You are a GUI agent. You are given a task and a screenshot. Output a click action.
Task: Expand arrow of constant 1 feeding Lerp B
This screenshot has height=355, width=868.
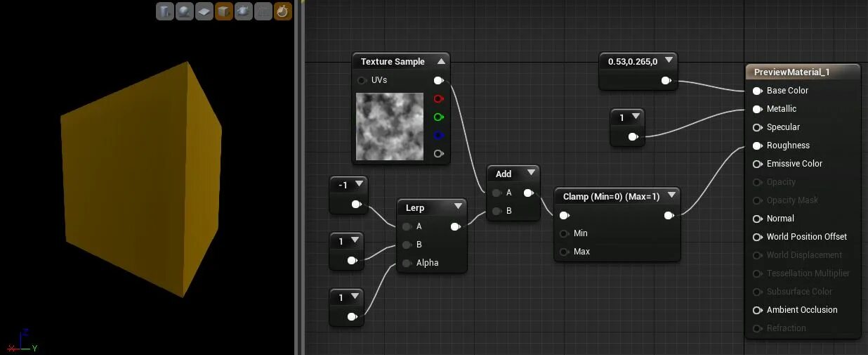coord(355,240)
